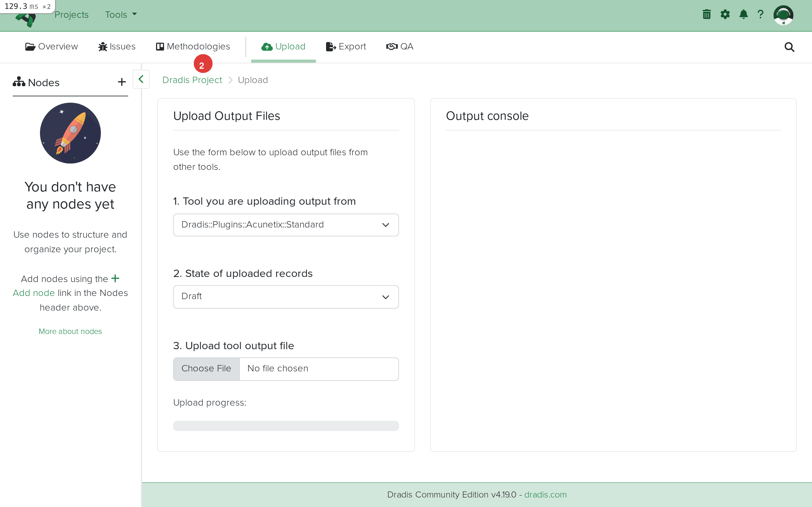This screenshot has width=812, height=507.
Task: Open the Upload tab icon
Action: click(x=266, y=47)
